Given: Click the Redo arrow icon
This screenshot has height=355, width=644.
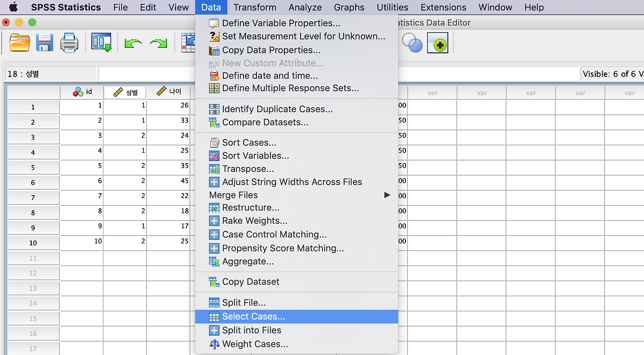Looking at the screenshot, I should point(158,44).
